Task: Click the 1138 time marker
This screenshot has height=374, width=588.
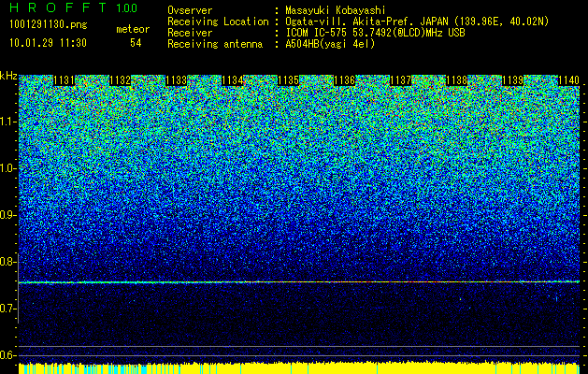Action: [x=457, y=80]
